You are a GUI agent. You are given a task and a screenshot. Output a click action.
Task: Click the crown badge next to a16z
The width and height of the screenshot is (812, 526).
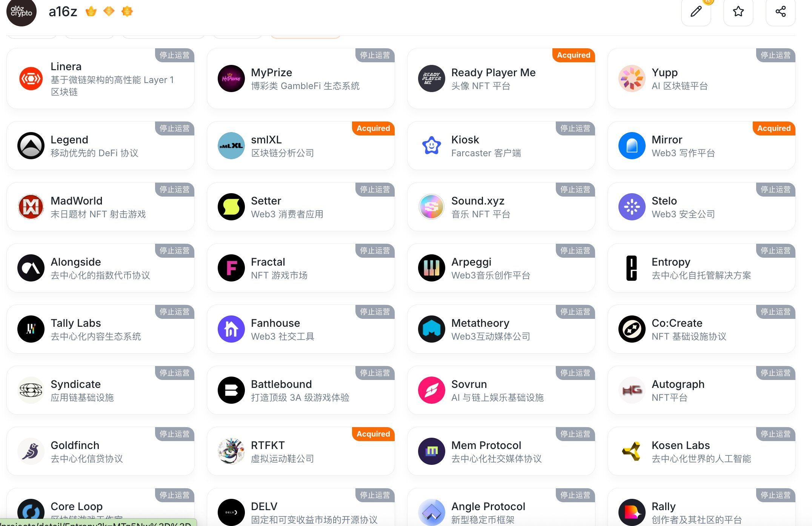point(91,12)
